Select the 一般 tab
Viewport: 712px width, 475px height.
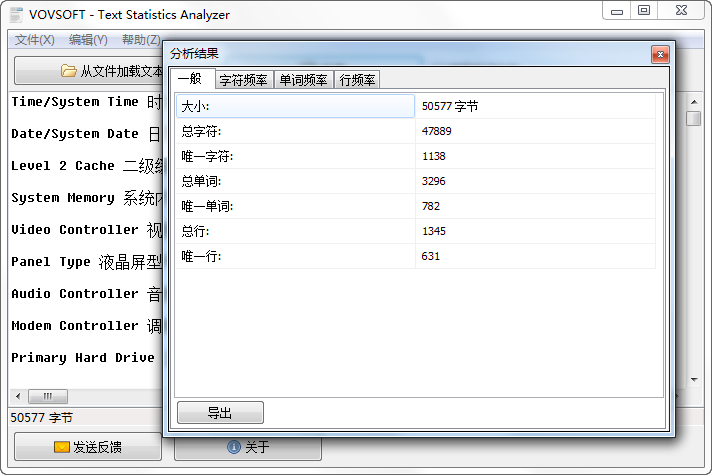click(189, 79)
